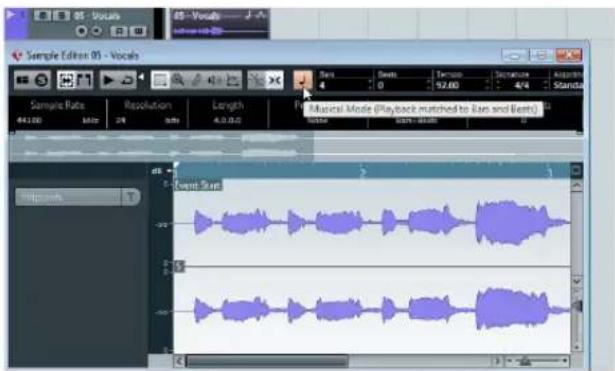Click the vertical scrollbar down arrow
Image resolution: width=615 pixels, height=371 pixels.
point(576,281)
